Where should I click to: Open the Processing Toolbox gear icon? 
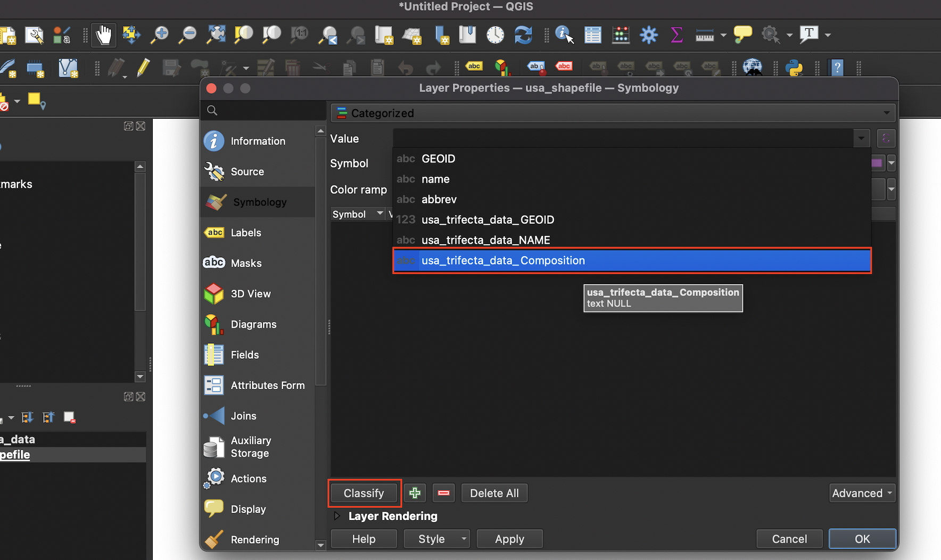648,35
